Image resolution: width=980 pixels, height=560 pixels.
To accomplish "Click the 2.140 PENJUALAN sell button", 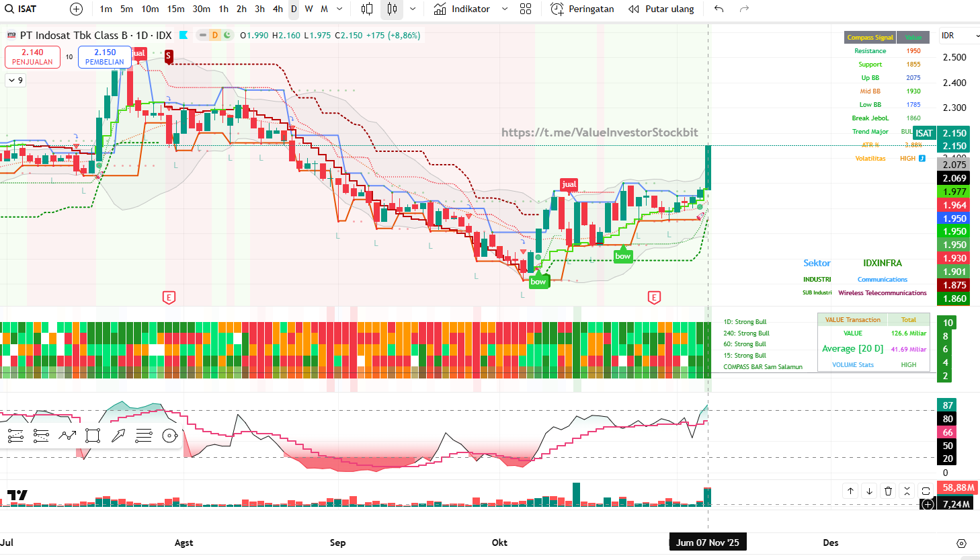I will tap(32, 57).
